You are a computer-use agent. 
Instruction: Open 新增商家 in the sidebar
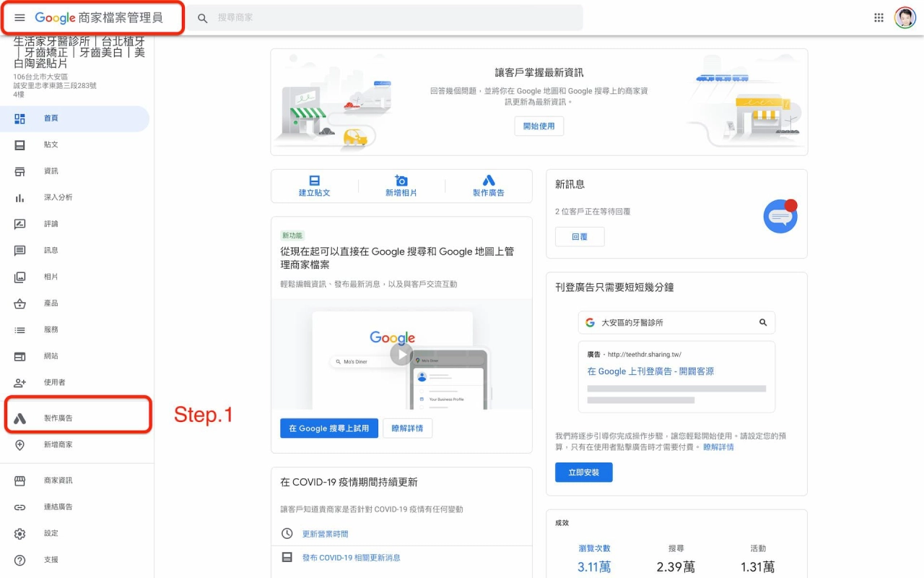click(75, 445)
